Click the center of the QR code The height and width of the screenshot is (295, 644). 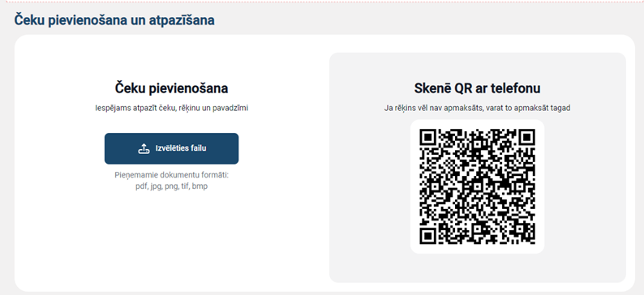(x=477, y=186)
